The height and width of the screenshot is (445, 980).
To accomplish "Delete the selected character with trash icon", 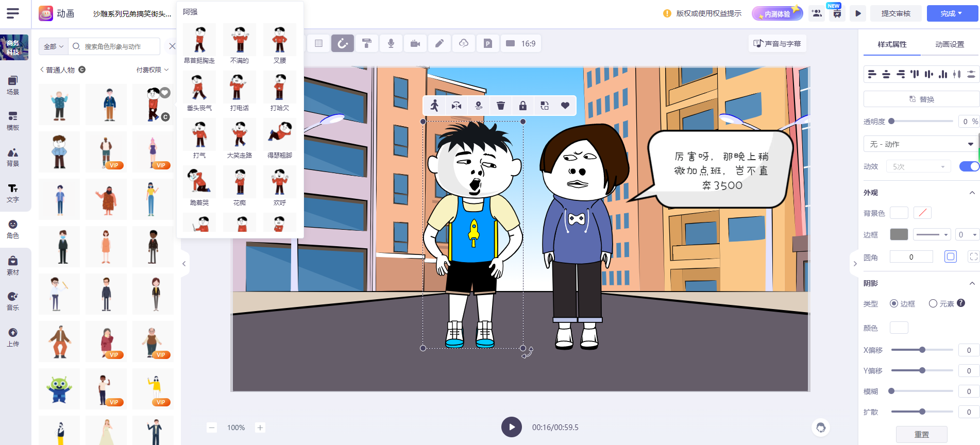I will point(501,106).
